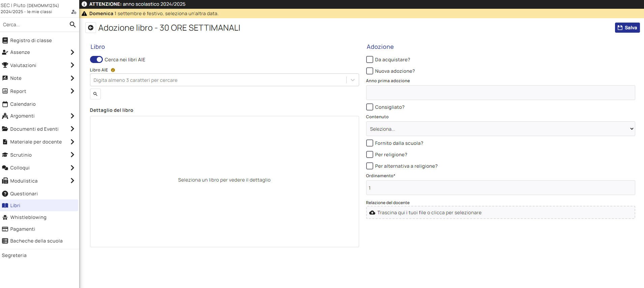Check the Per religione? checkbox
The height and width of the screenshot is (288, 644).
pyautogui.click(x=370, y=155)
